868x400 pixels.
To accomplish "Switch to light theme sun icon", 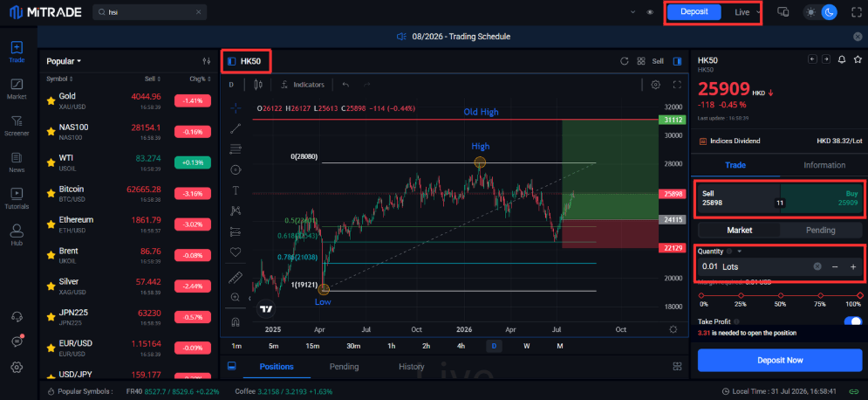I will click(811, 12).
